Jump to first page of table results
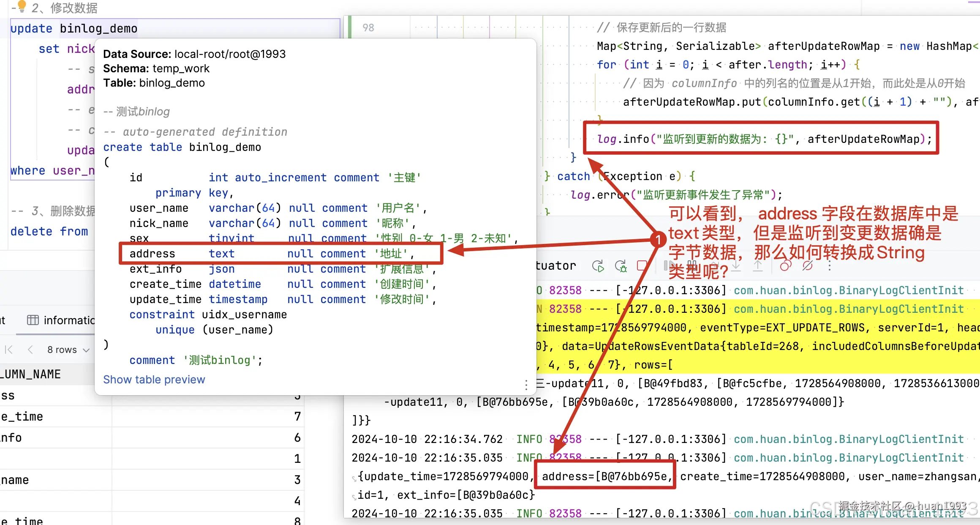This screenshot has width=980, height=525. click(x=8, y=350)
